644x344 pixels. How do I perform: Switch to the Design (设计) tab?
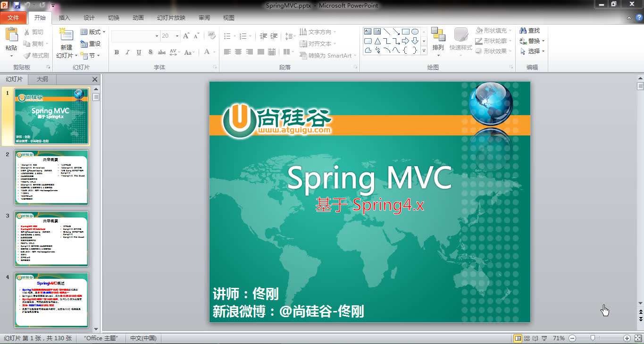pos(89,18)
